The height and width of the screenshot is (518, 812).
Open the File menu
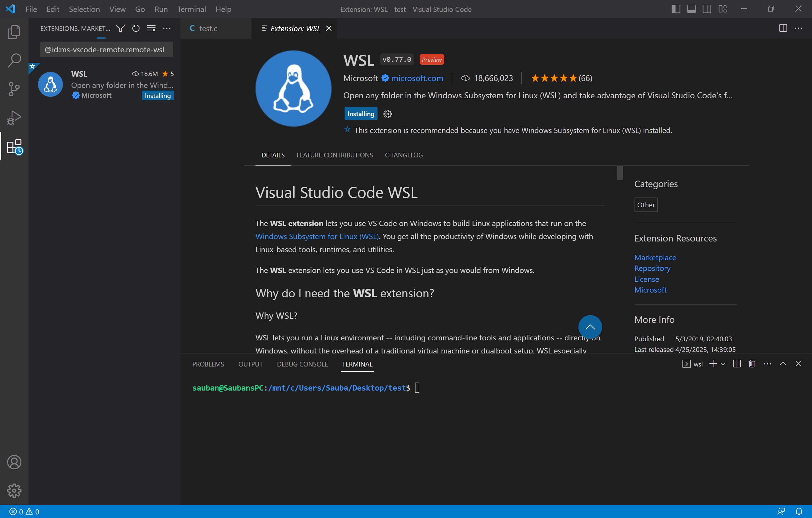pyautogui.click(x=31, y=9)
